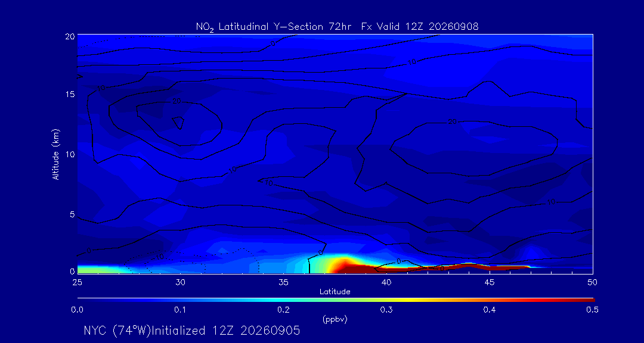Select the 5 km altitude tick label
Viewport: 644px width, 343px height.
click(x=72, y=214)
